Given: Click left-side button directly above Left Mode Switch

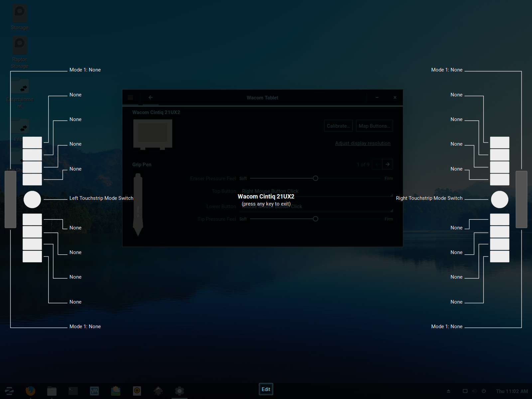Looking at the screenshot, I should click(32, 180).
